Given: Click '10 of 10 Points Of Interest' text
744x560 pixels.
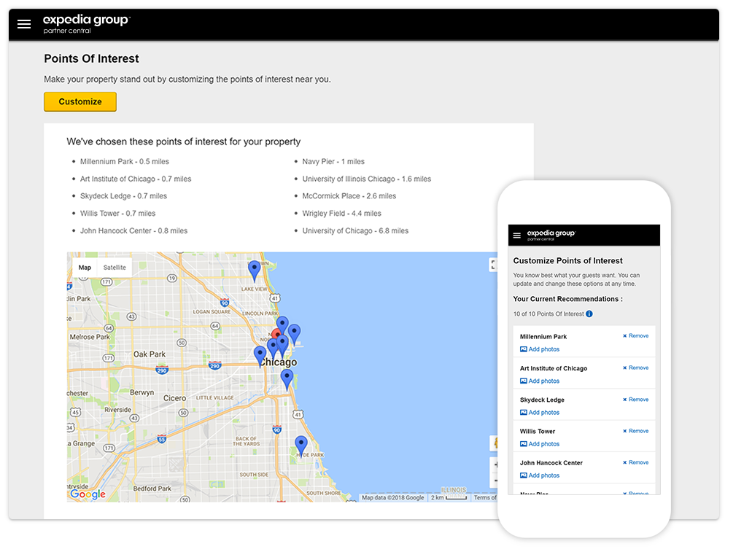Looking at the screenshot, I should coord(548,314).
